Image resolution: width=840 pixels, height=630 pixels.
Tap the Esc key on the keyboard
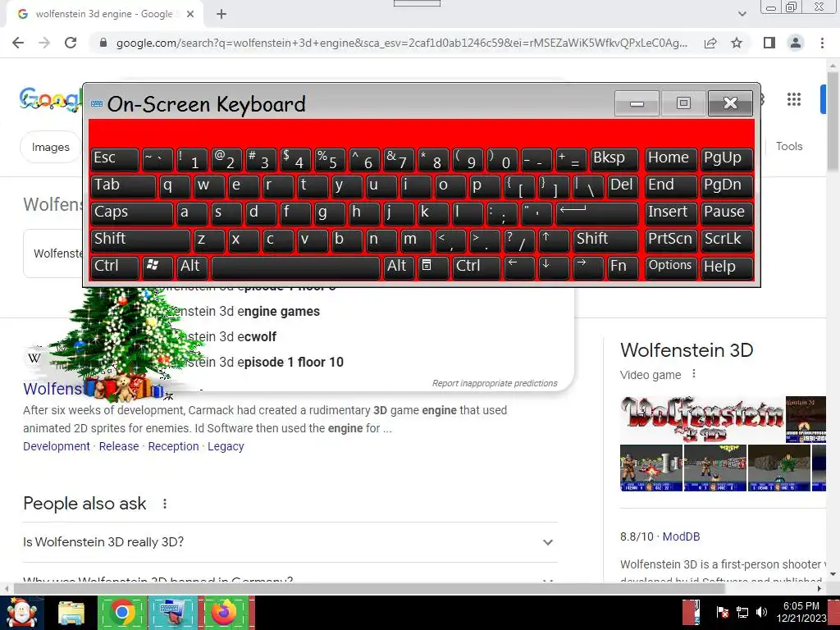115,160
